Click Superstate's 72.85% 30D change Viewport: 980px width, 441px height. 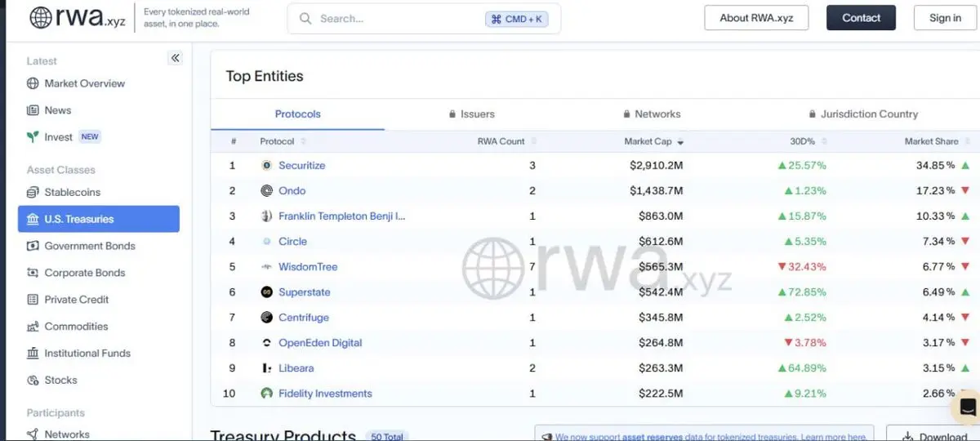(x=802, y=292)
